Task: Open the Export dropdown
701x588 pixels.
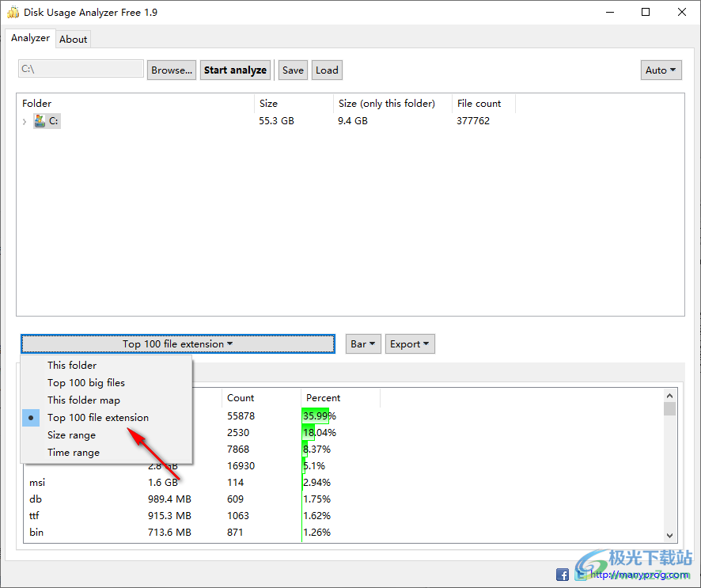Action: point(410,343)
